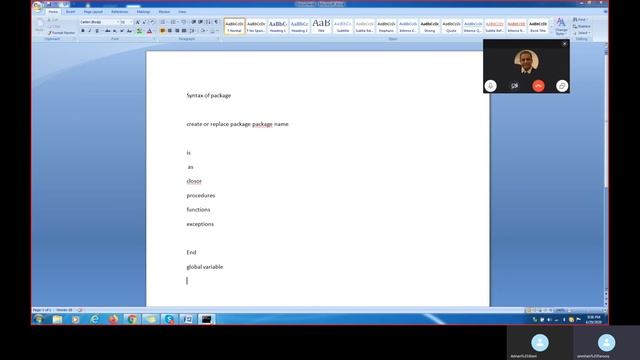Click the Sort icon in Paragraph group
Viewport: 640px width, 360px height.
tap(208, 22)
